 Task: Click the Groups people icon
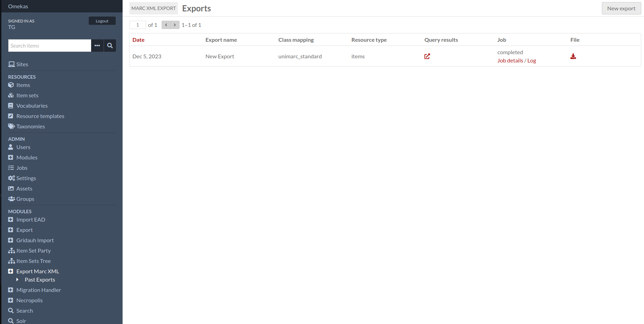pyautogui.click(x=12, y=199)
